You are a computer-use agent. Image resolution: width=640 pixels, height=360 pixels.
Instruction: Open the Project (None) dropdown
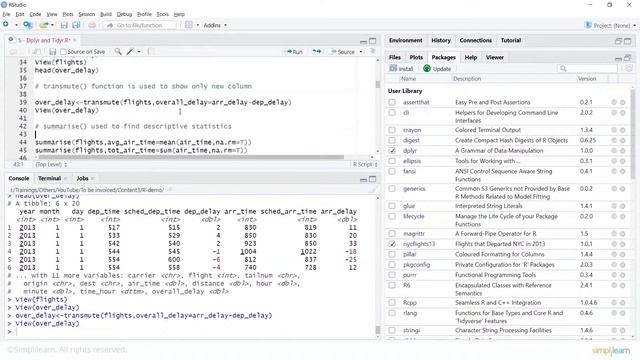coord(610,25)
